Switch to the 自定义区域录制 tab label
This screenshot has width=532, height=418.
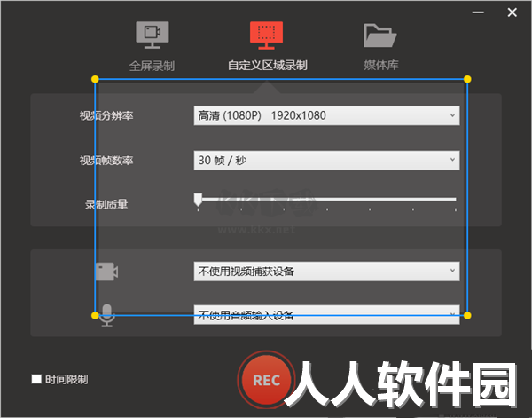click(x=268, y=65)
